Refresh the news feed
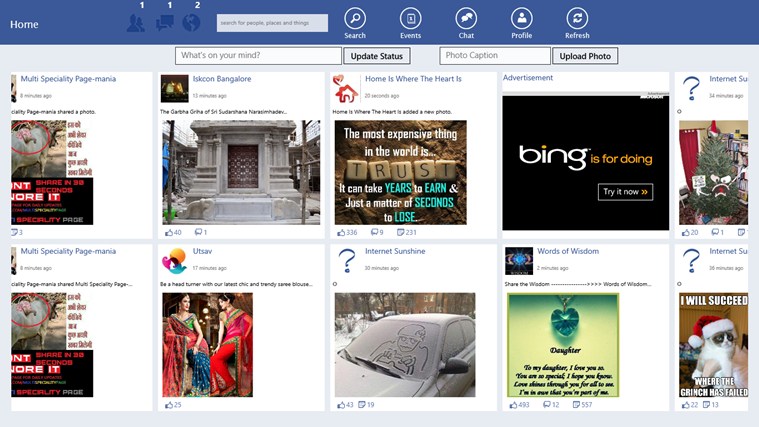This screenshot has width=759, height=427. tap(577, 18)
